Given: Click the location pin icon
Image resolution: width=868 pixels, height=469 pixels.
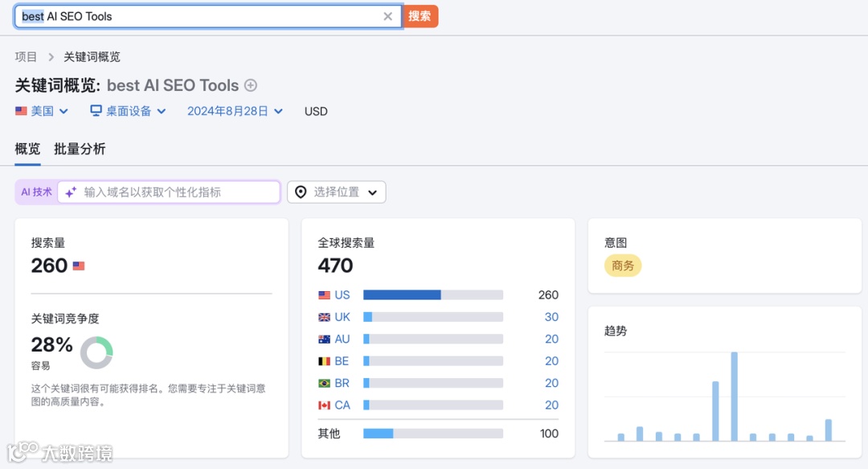Looking at the screenshot, I should click(301, 192).
